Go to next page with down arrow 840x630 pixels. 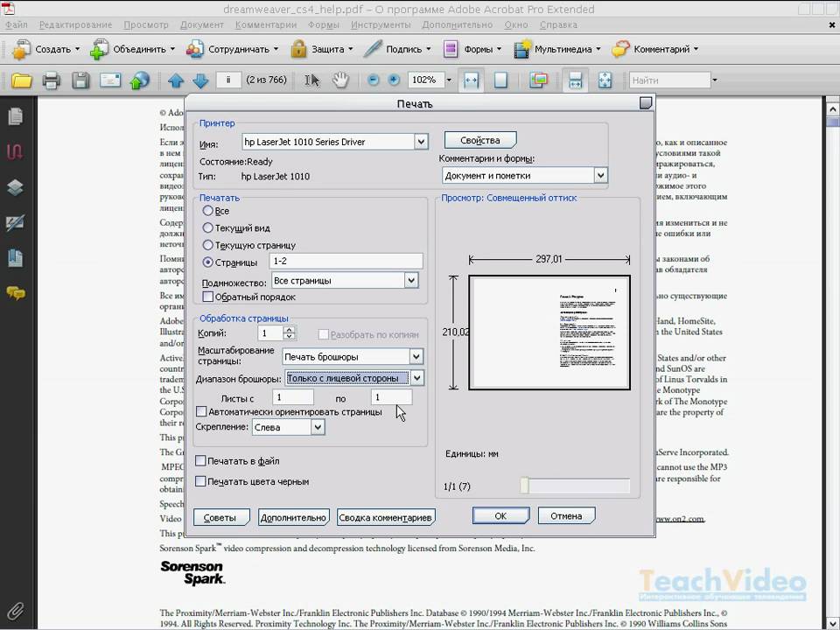pyautogui.click(x=200, y=80)
